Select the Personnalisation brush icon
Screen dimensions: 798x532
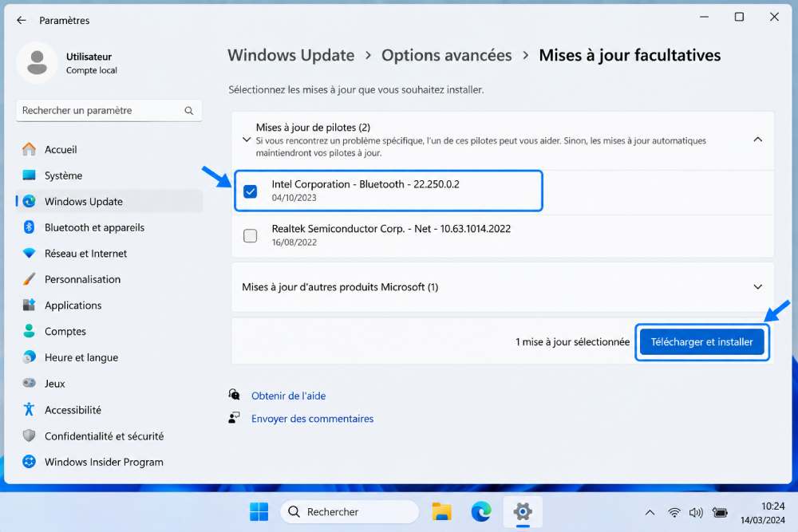tap(29, 278)
